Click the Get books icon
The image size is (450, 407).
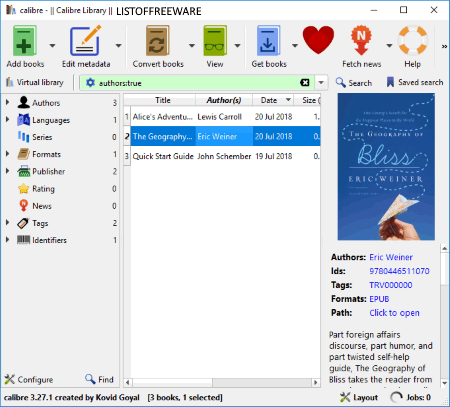coord(269,41)
